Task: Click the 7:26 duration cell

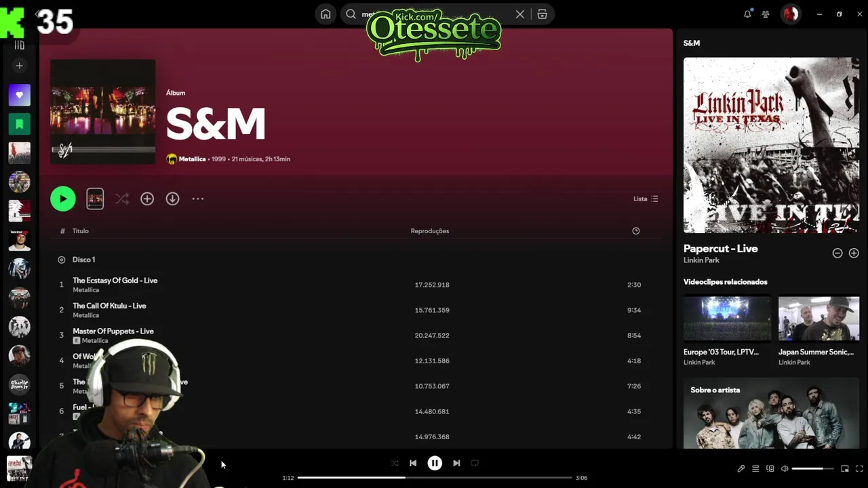Action: (634, 386)
